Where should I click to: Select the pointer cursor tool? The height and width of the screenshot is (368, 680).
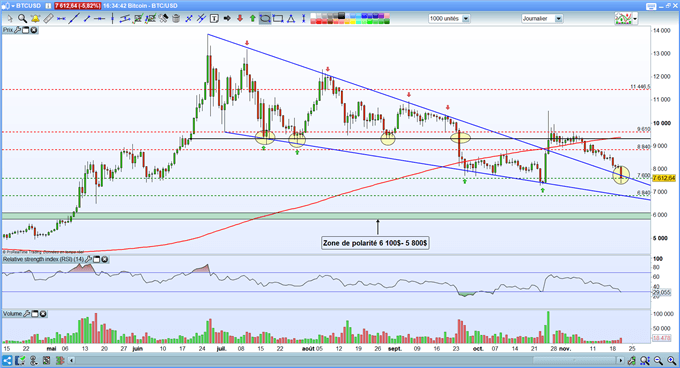[10, 19]
